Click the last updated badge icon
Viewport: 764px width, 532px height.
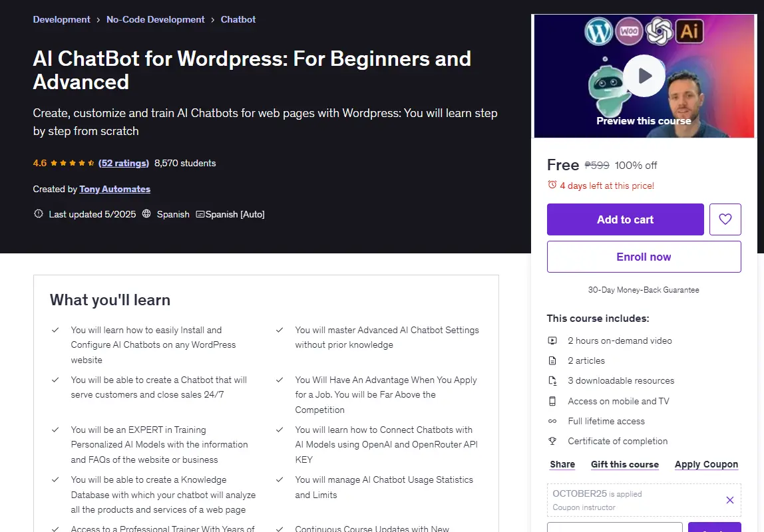click(x=39, y=213)
